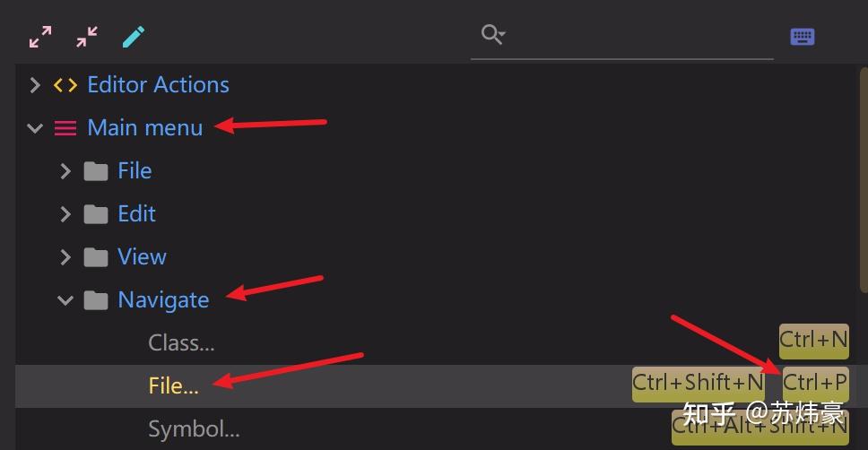Click the Ctrl+P shortcut badge

point(815,384)
